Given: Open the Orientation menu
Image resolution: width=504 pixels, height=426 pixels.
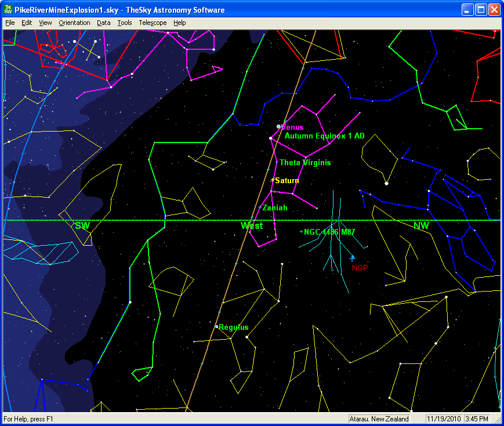Looking at the screenshot, I should (x=74, y=23).
